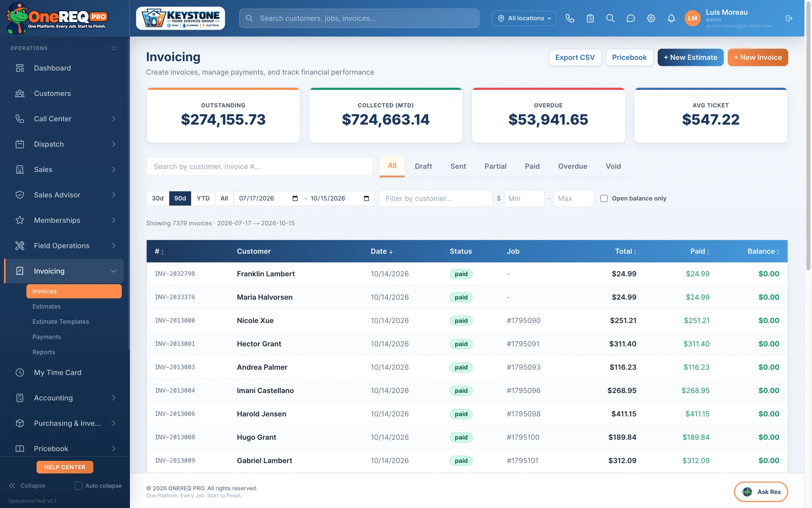Viewport: 812px width, 508px height.
Task: Collapse the Invoicing submenu chevron
Action: (x=114, y=271)
